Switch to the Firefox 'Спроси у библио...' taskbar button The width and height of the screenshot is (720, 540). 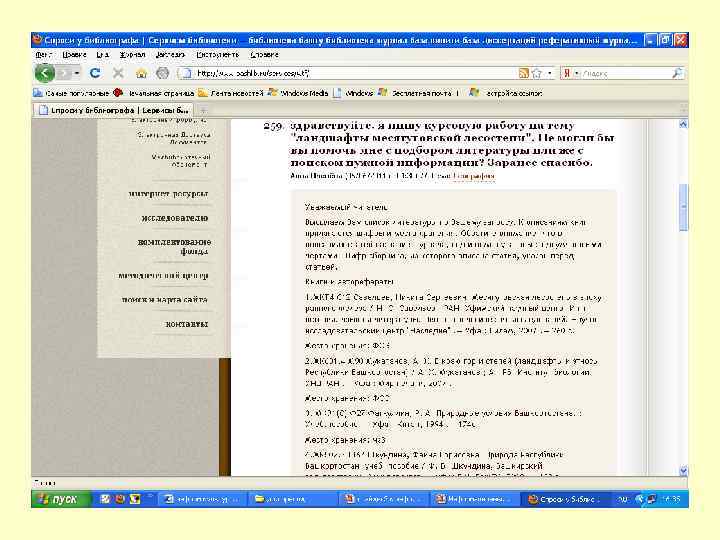pos(565,499)
